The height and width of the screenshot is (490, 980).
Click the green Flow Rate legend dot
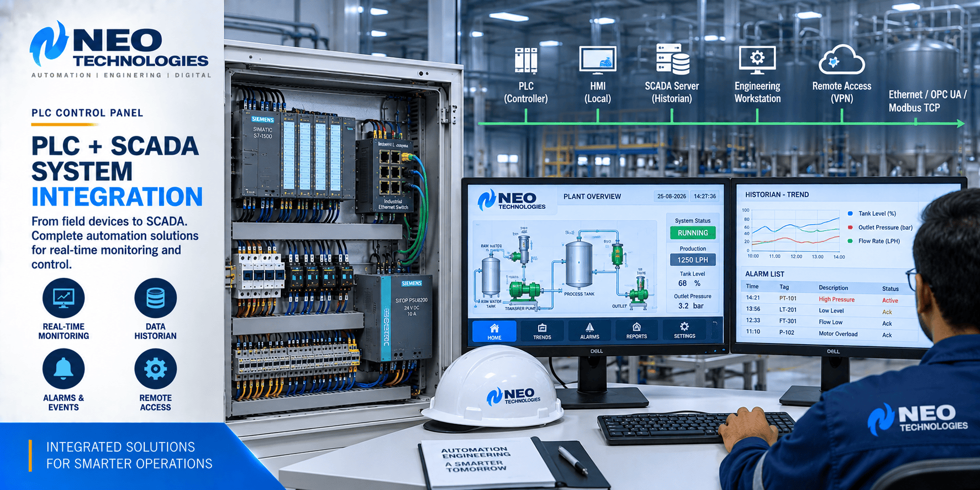click(850, 241)
